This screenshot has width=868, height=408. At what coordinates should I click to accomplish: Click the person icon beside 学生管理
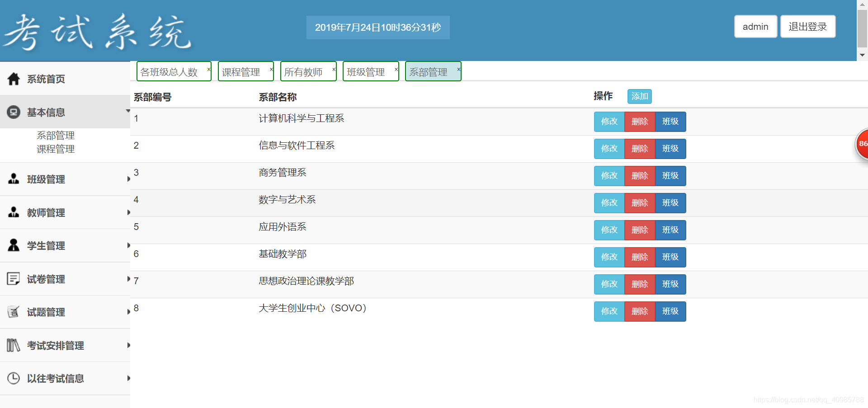pyautogui.click(x=14, y=245)
